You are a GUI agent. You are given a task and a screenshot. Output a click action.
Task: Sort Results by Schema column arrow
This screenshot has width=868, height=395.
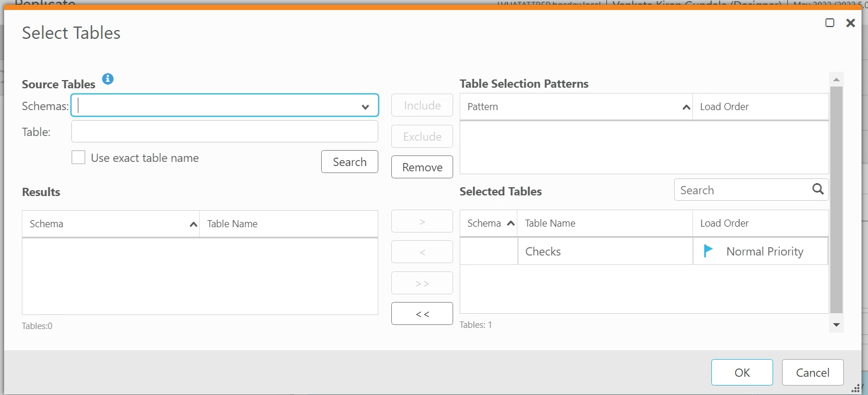tap(193, 224)
